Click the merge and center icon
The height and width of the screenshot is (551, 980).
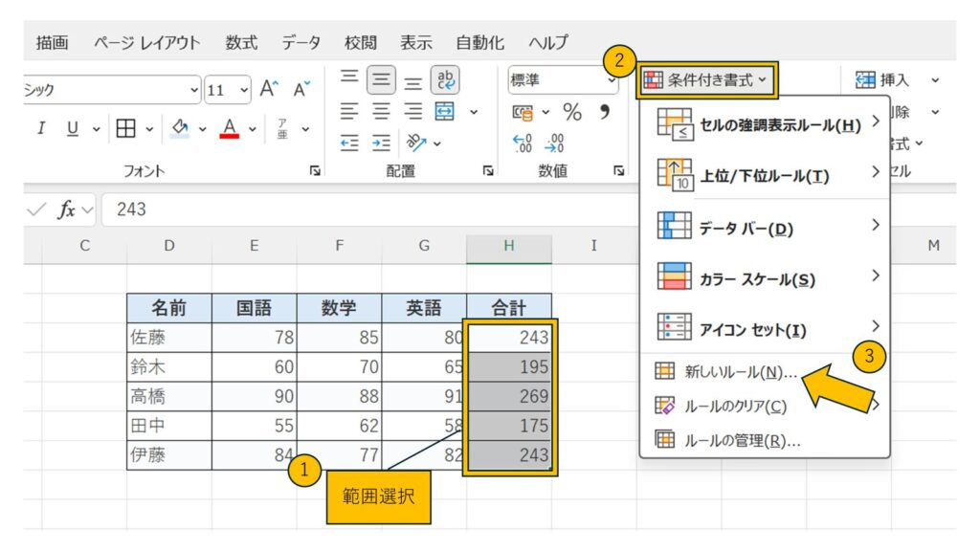[445, 112]
